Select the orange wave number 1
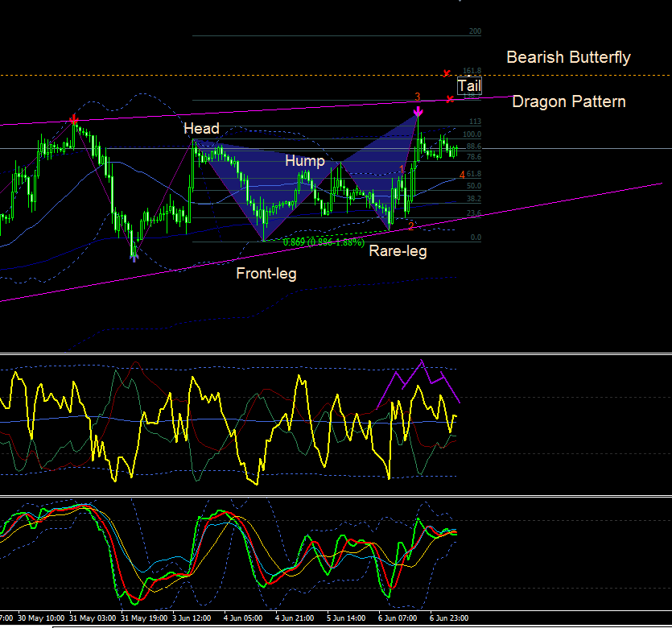Viewport: 672px width, 628px height. [x=402, y=169]
